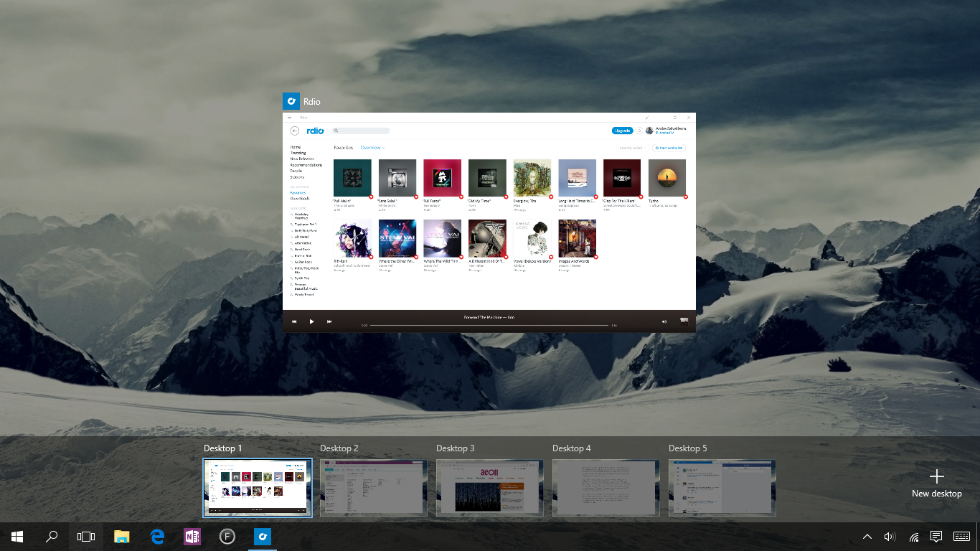Image resolution: width=980 pixels, height=551 pixels.
Task: Open Favorites in the Rdio collection list
Action: [x=298, y=192]
